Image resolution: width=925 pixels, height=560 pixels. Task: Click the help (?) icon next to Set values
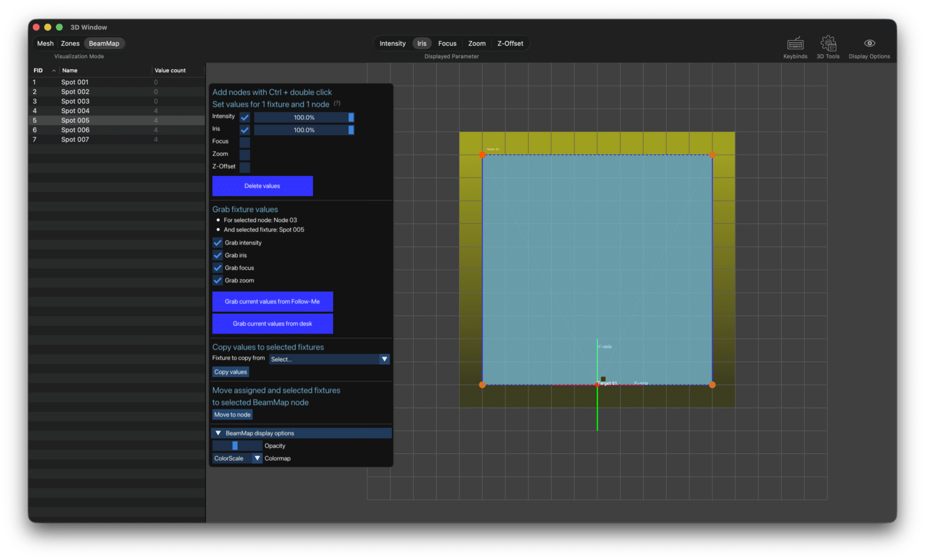pos(337,103)
